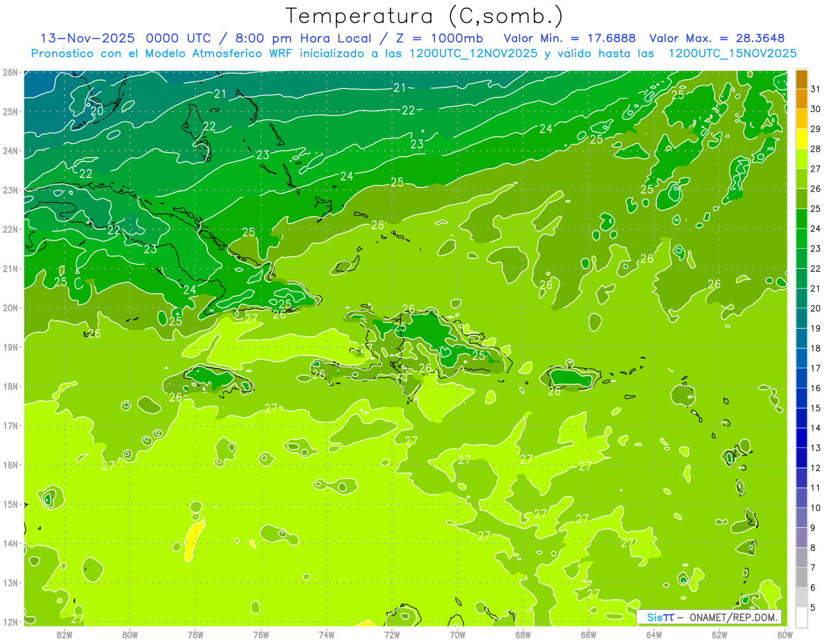Click the 68W longitude axis label
This screenshot has width=834, height=644.
click(523, 634)
